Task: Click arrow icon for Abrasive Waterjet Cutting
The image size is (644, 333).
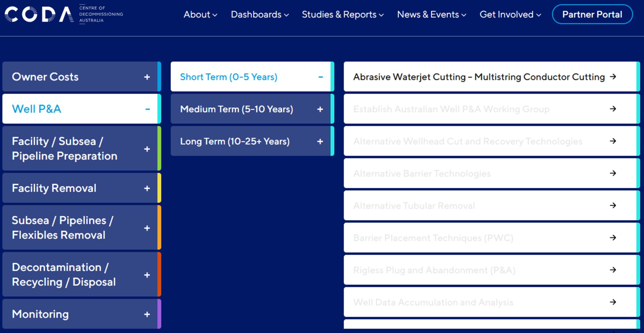Action: (x=613, y=77)
